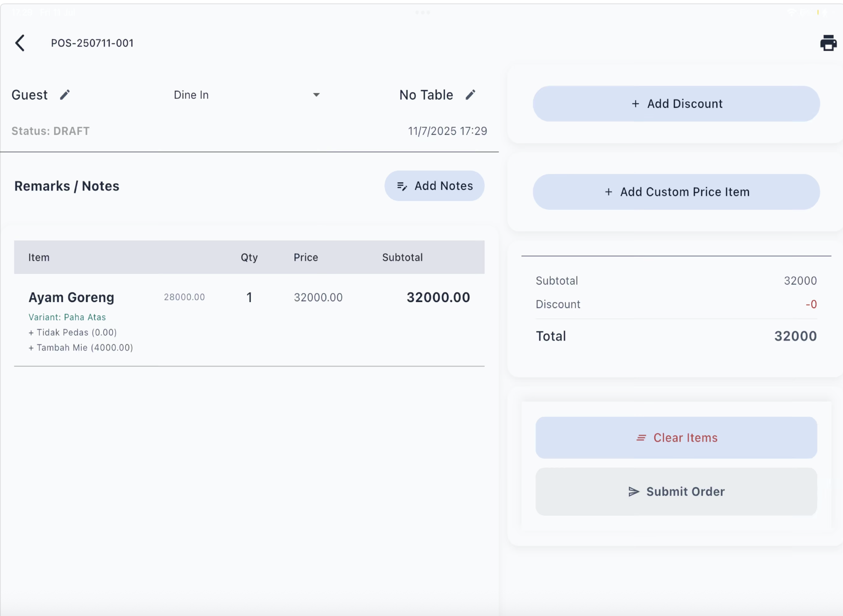
Task: Click the plus icon on Add Discount
Action: point(635,104)
